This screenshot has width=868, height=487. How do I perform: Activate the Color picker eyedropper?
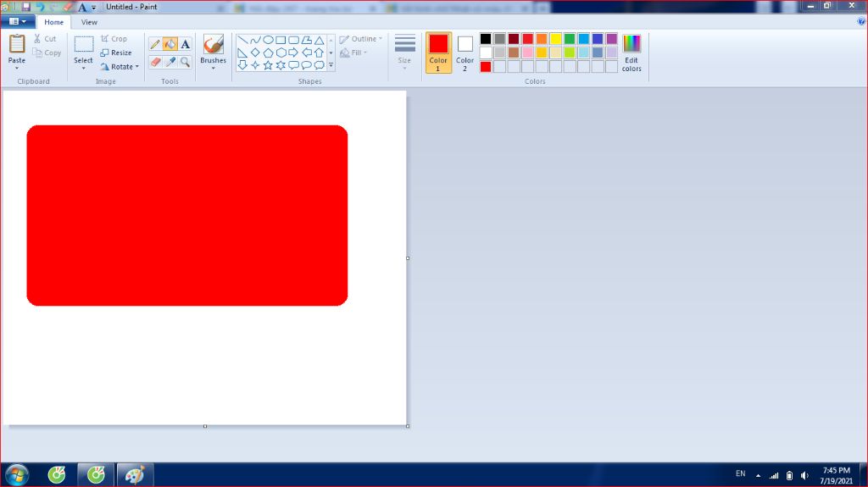click(170, 62)
